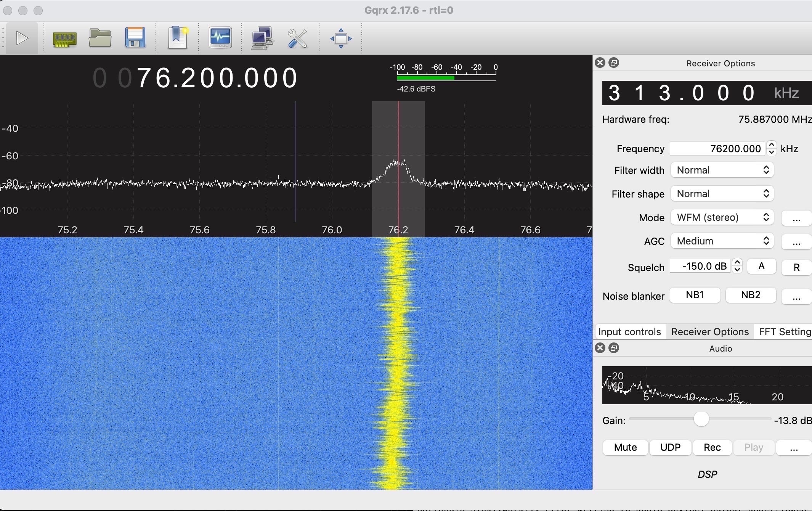Switch to the FFT Settings tab
The image size is (812, 511).
click(784, 332)
